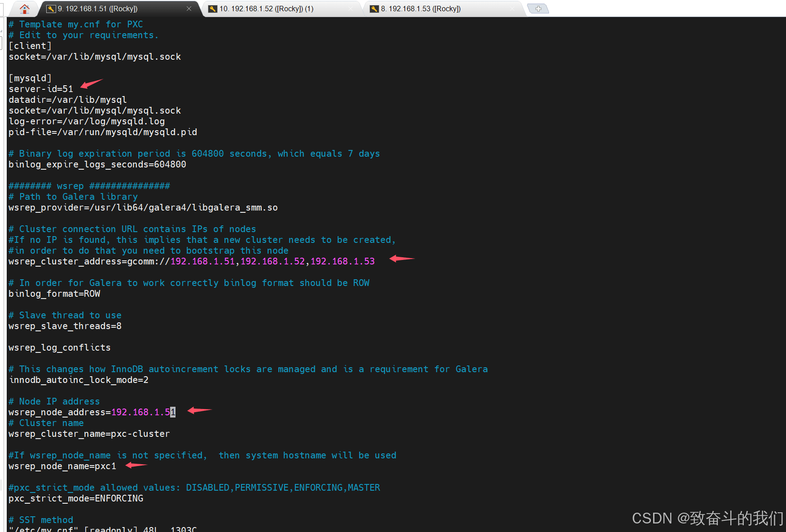Viewport: 786px width, 532px height.
Task: Click the '# SST method' comment
Action: point(41,520)
